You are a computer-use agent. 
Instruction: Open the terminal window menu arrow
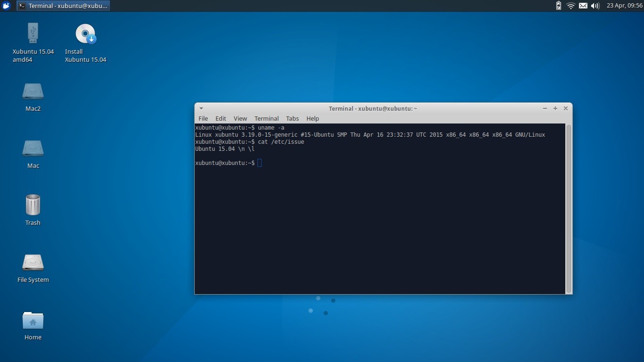click(x=201, y=108)
